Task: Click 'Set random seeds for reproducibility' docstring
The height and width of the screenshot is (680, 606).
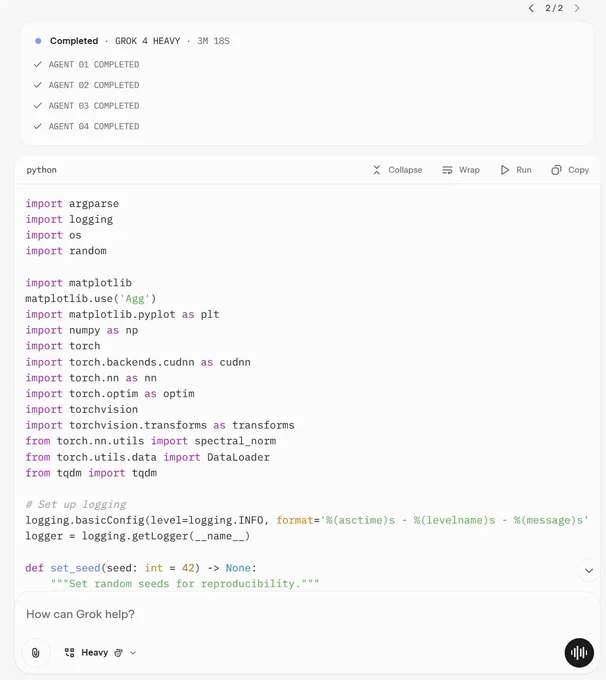Action: pyautogui.click(x=185, y=584)
